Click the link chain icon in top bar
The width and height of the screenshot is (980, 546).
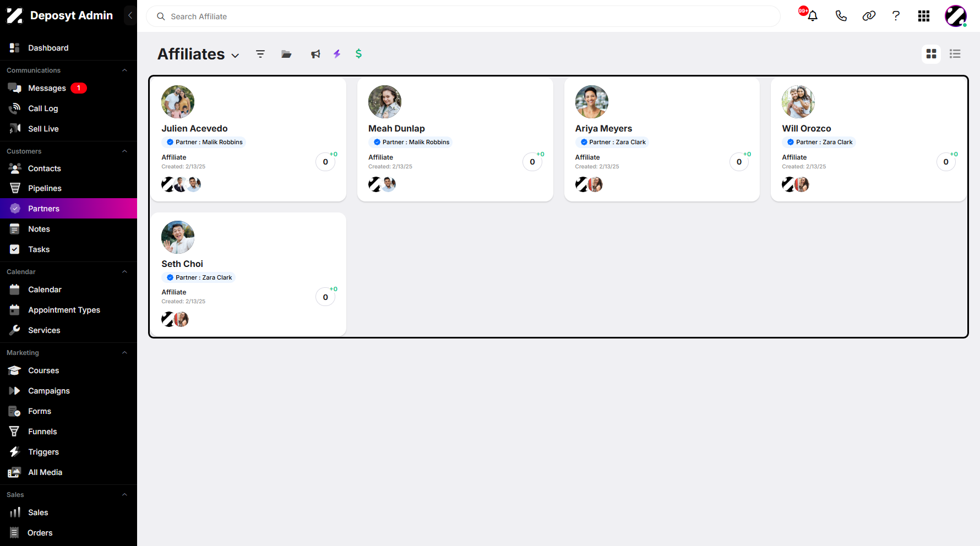pos(869,16)
